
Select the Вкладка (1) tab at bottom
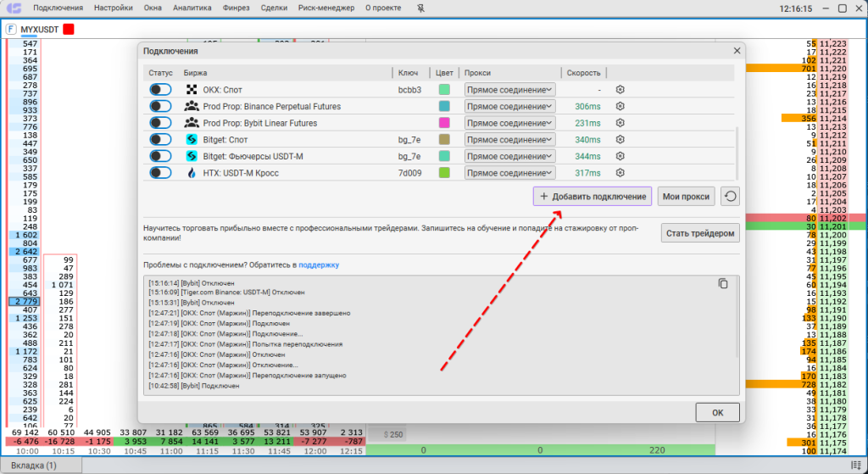click(34, 466)
